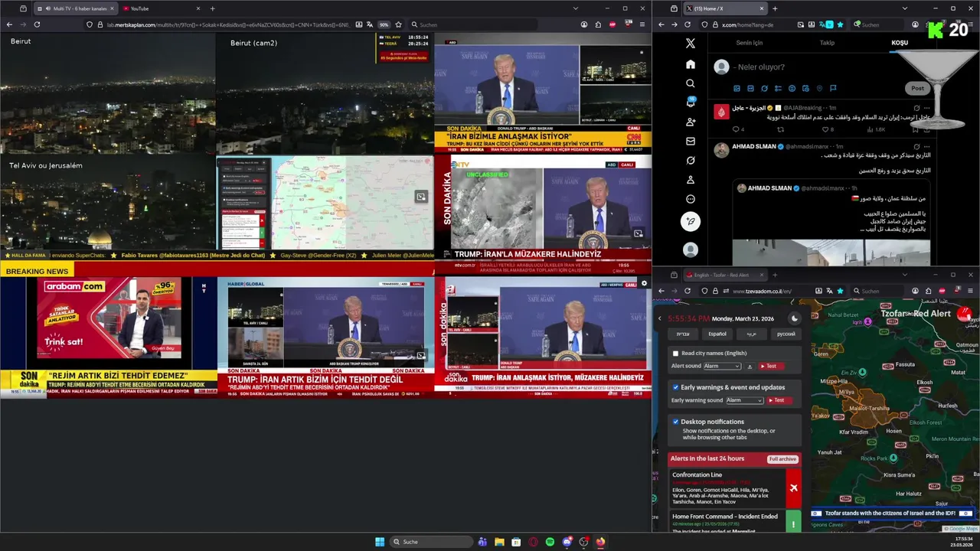Image resolution: width=980 pixels, height=551 pixels.
Task: Switch to Senin için tab on X
Action: point(749,43)
